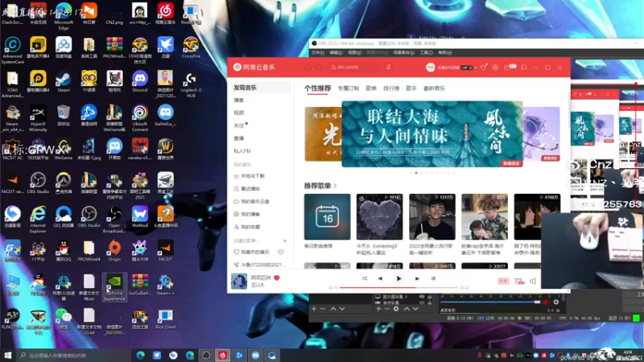Image resolution: width=644 pixels, height=362 pixels.
Task: Switch to the 专属定制 tab
Action: pyautogui.click(x=349, y=88)
